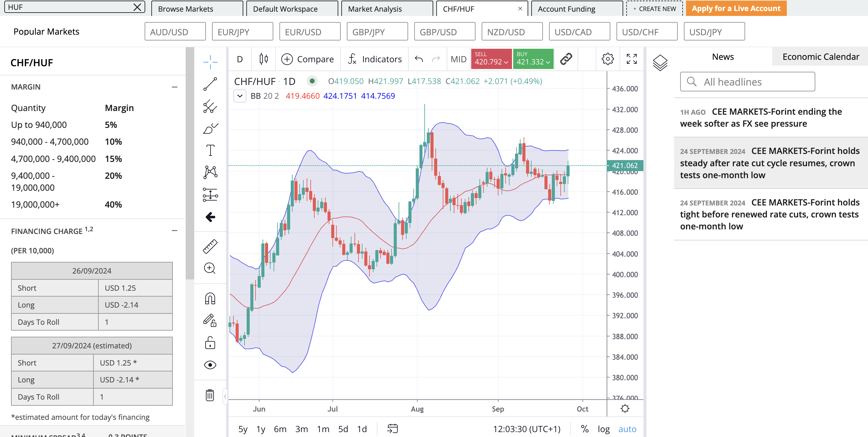Collapse the FINANCING CHARGE section
Viewport: 868px width, 437px height.
(x=175, y=231)
